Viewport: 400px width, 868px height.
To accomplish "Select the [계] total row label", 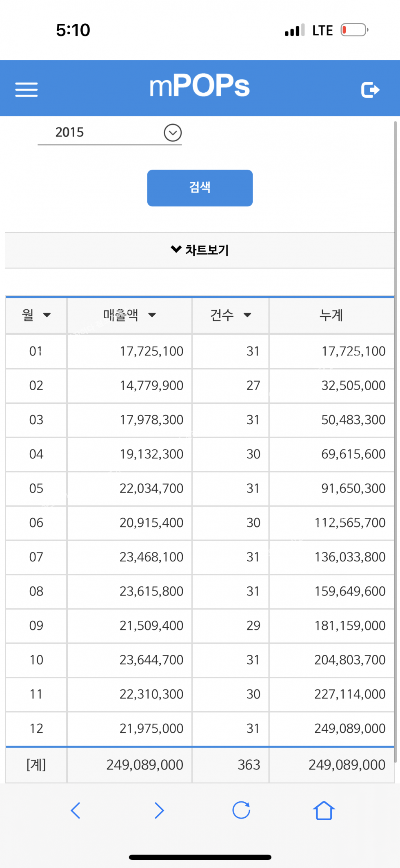I will point(36,765).
